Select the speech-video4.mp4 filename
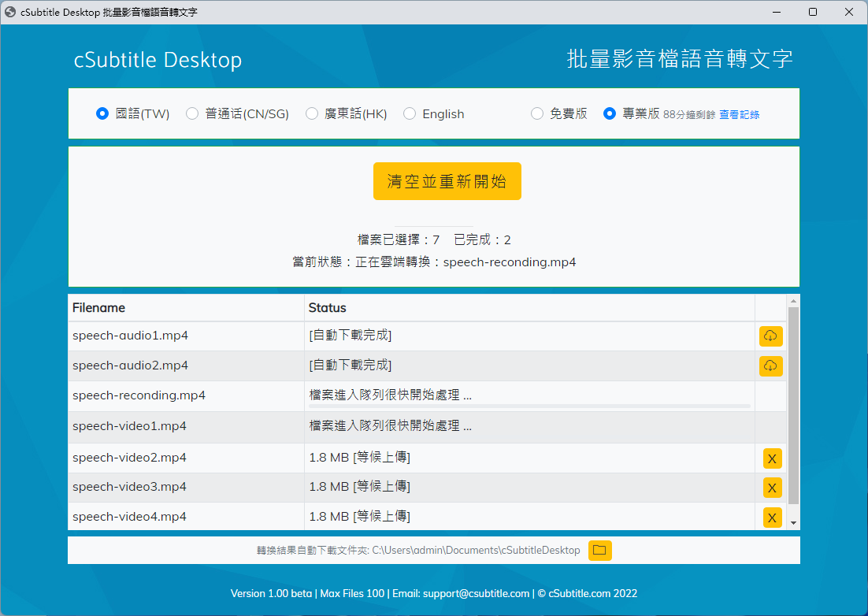This screenshot has height=616, width=868. (x=129, y=517)
